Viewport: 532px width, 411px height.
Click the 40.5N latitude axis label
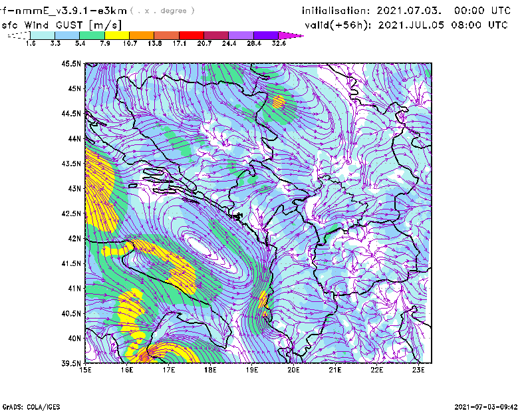tap(71, 313)
